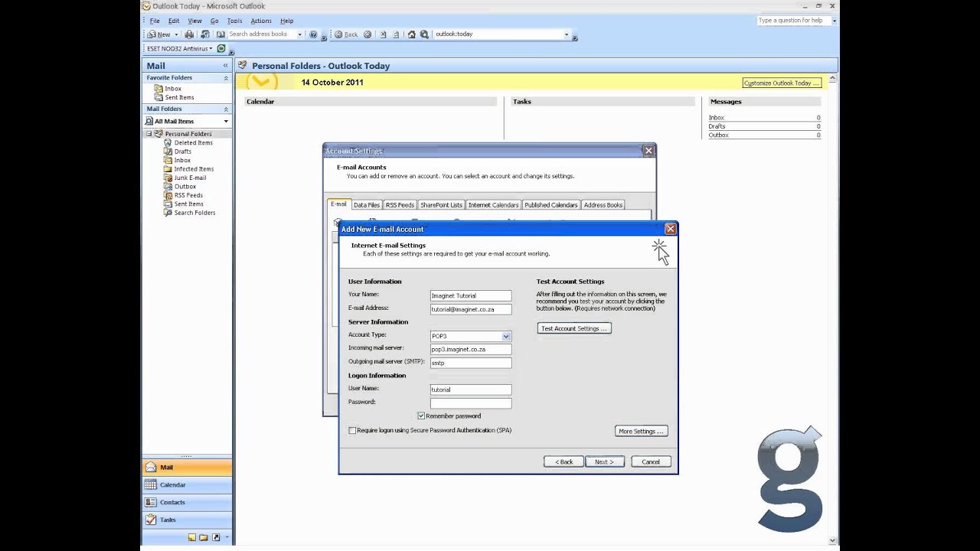Switch to Calendar in navigation pane
980x551 pixels.
coord(187,484)
